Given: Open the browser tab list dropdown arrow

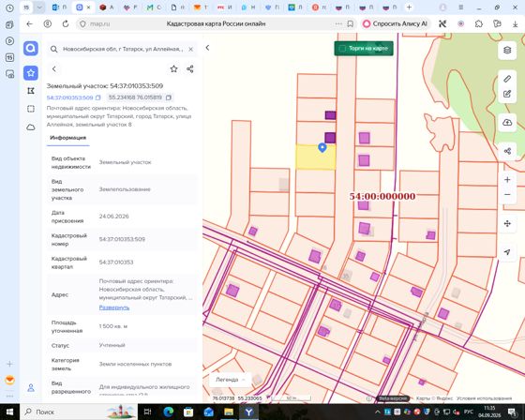Looking at the screenshot, I should tap(39, 7).
